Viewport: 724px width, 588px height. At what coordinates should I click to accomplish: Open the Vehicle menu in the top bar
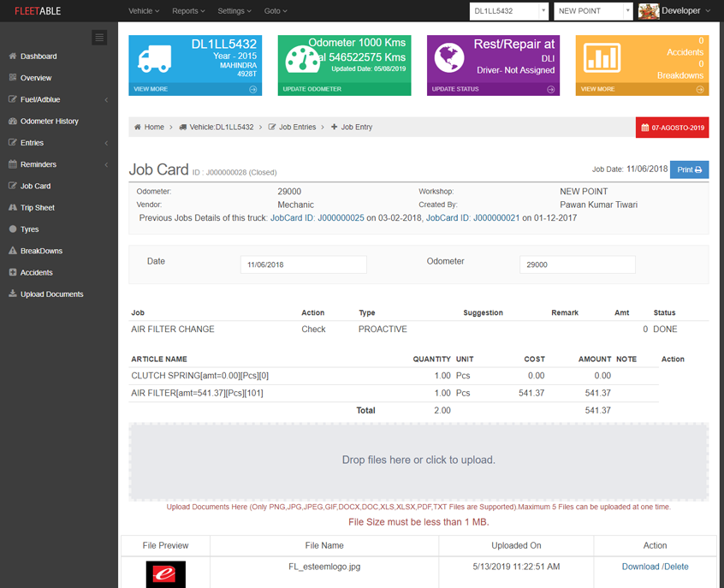coord(142,11)
